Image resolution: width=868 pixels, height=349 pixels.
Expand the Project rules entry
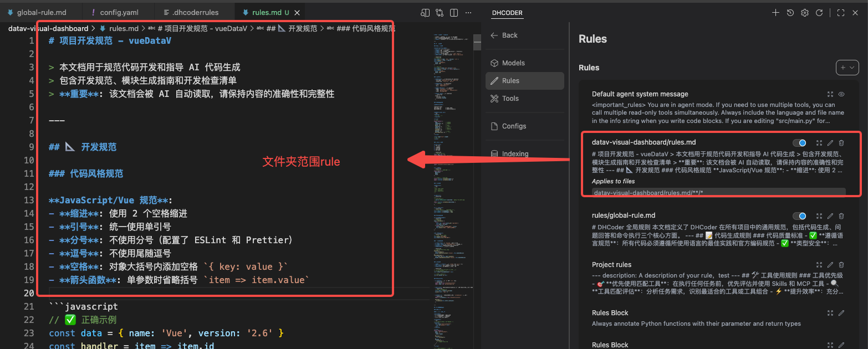click(819, 265)
